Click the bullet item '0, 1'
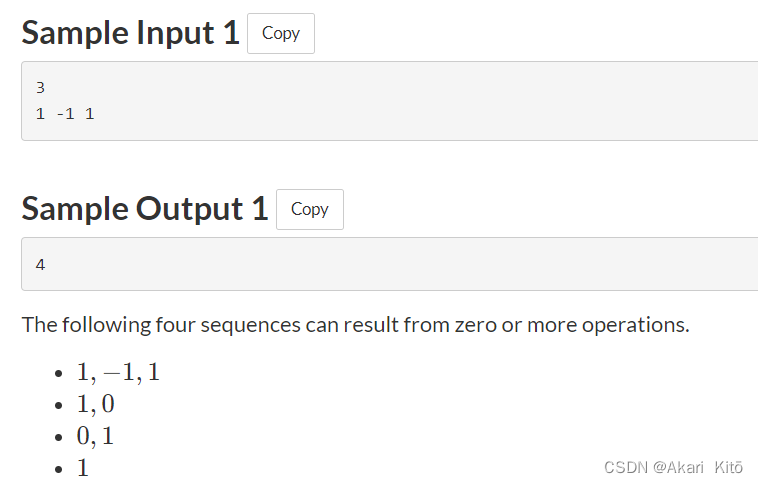The image size is (758, 483). pyautogui.click(x=95, y=436)
